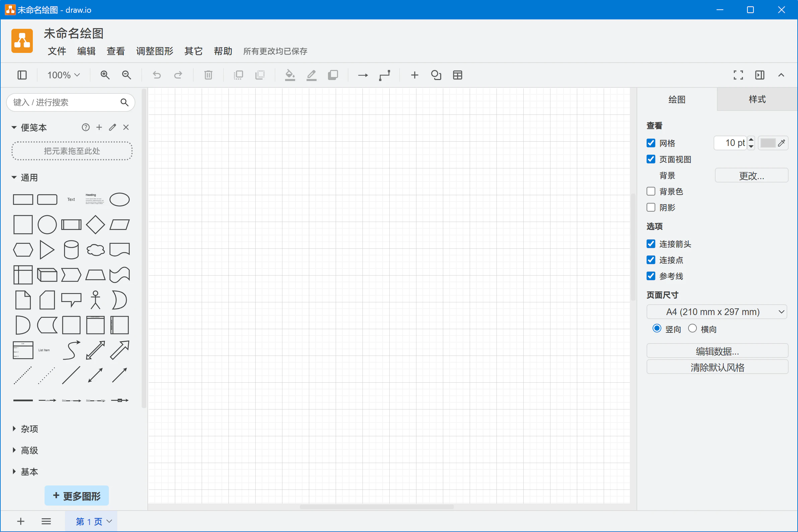Viewport: 798px width, 532px height.
Task: Disable the 网格 grid checkbox
Action: point(651,143)
